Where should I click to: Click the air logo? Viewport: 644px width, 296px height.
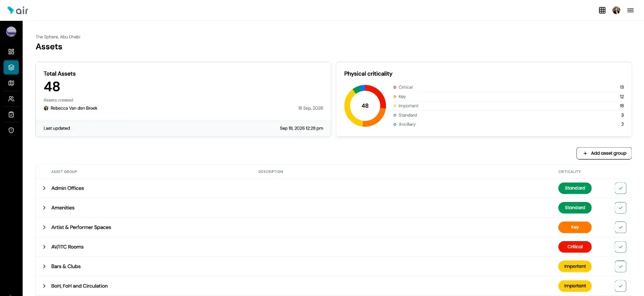17,10
